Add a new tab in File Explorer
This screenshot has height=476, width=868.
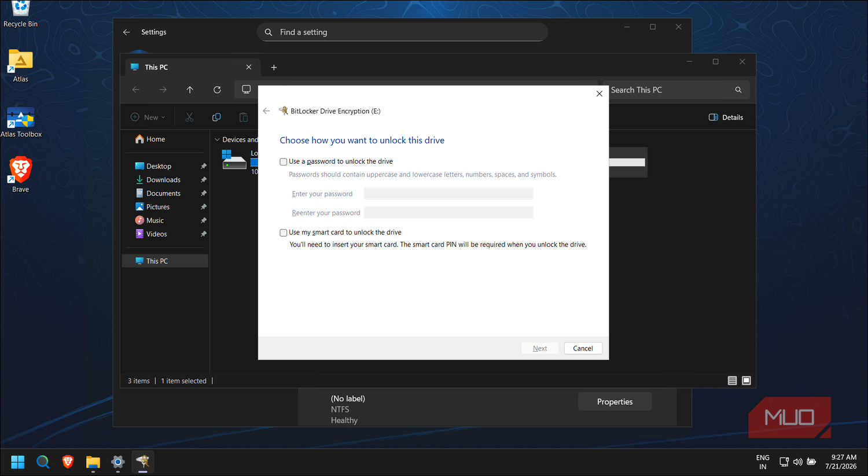(x=274, y=68)
